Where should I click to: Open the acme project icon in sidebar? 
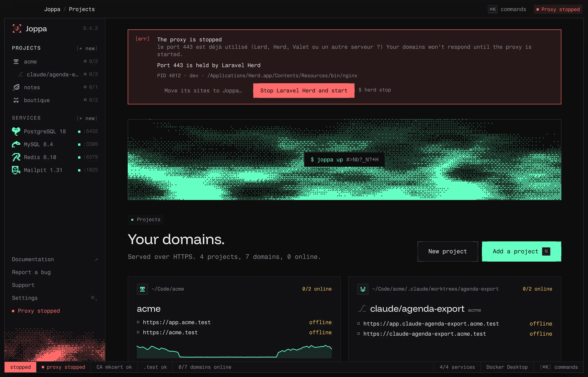[x=16, y=61]
